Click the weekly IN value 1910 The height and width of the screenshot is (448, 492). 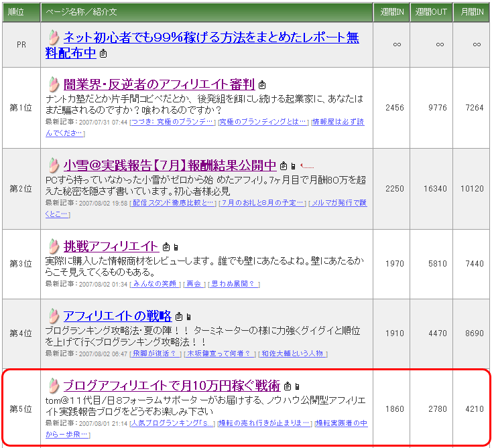pyautogui.click(x=395, y=333)
